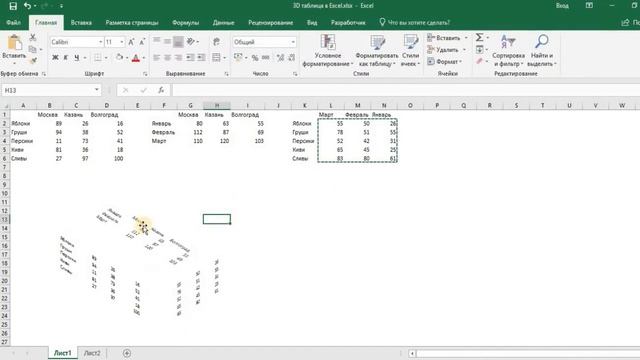640x360 pixels.
Task: Align cell content to middle
Action: (167, 42)
